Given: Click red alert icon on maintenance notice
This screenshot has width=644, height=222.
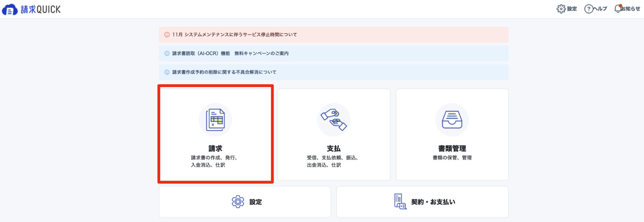Looking at the screenshot, I should (x=167, y=35).
